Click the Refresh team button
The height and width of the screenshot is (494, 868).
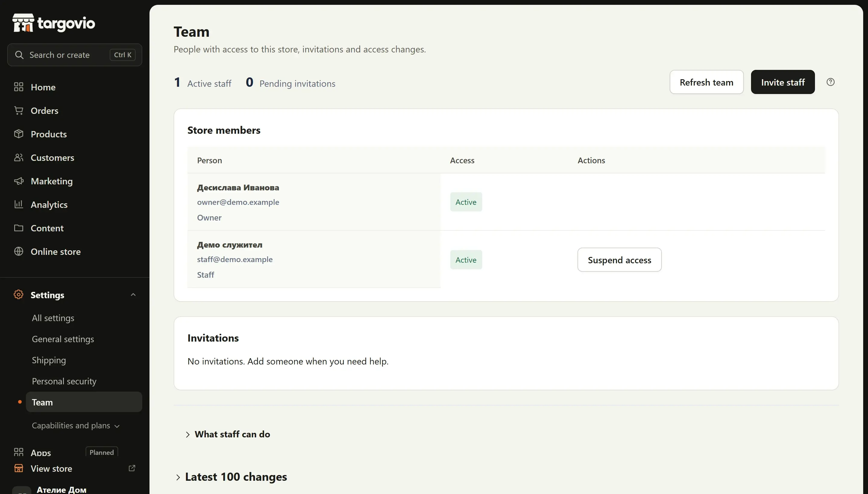706,82
